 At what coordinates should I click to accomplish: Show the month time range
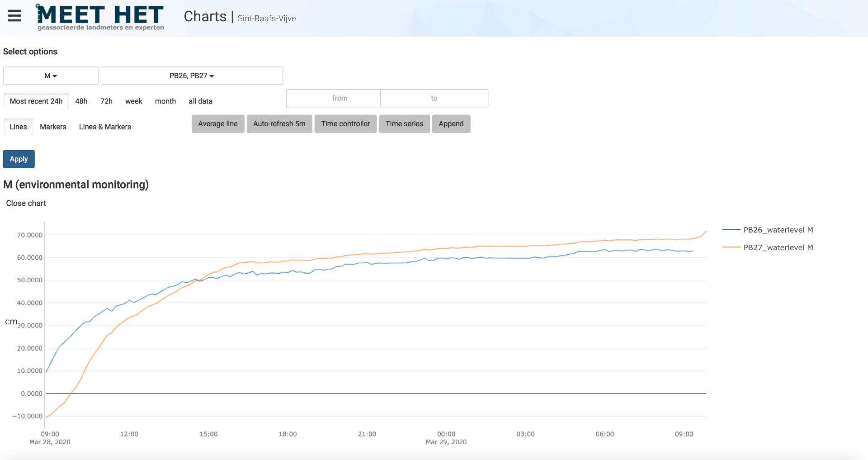click(x=165, y=101)
